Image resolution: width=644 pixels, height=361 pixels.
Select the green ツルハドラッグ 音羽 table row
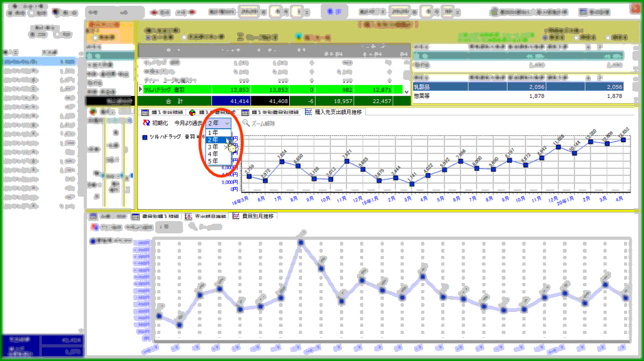(270, 90)
